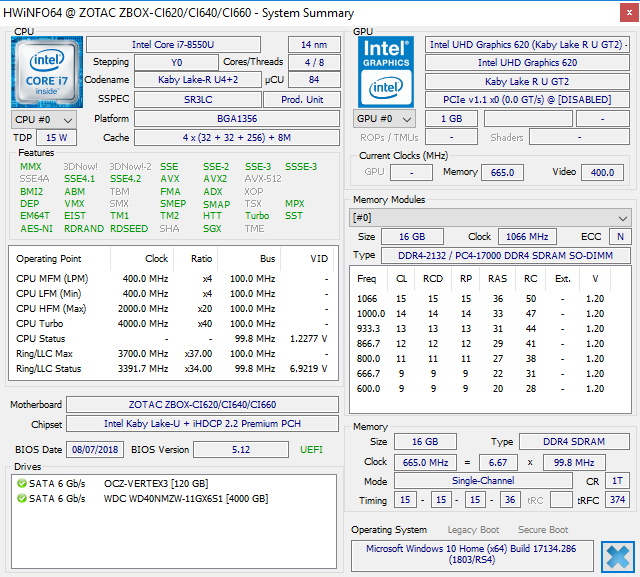Click the green UEFI label
Viewport: 640px width, 577px height.
click(x=312, y=450)
